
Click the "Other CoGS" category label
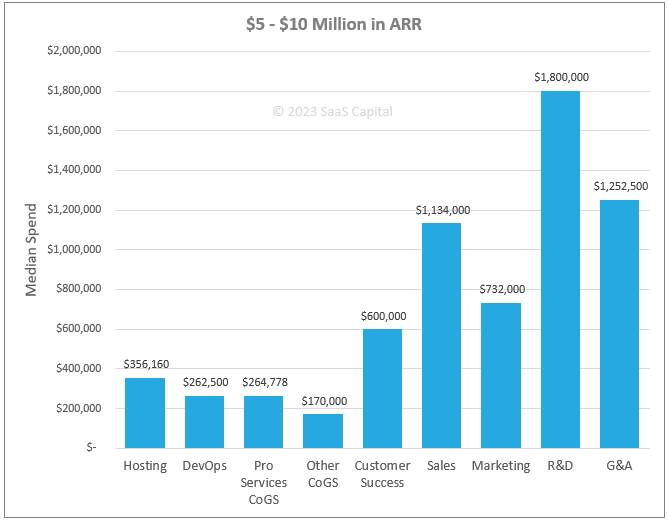coord(323,474)
